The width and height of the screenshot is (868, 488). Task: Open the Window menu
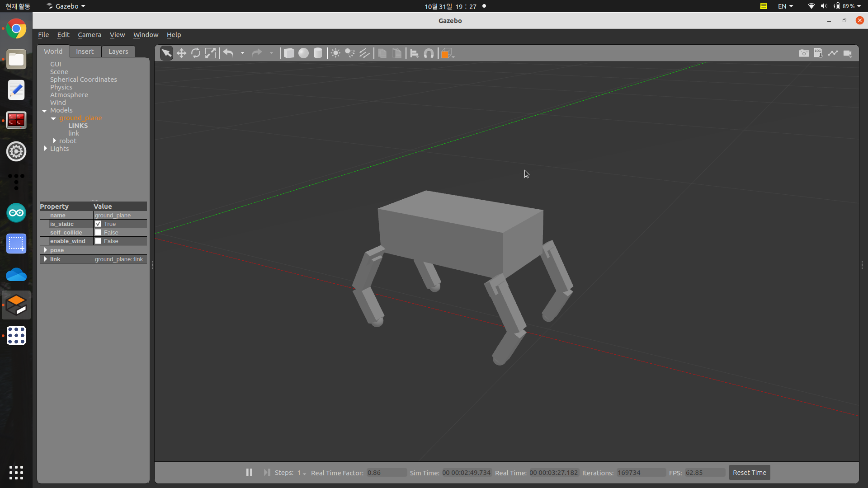(146, 35)
